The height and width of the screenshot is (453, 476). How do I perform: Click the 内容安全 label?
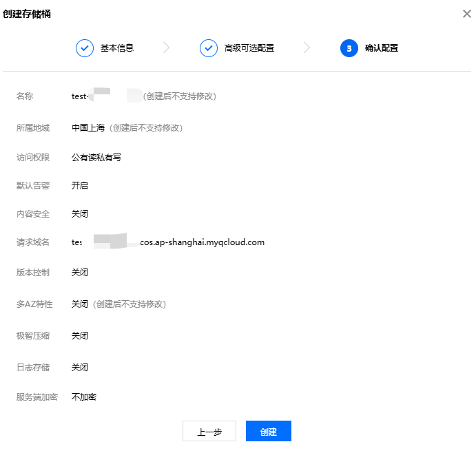[33, 214]
